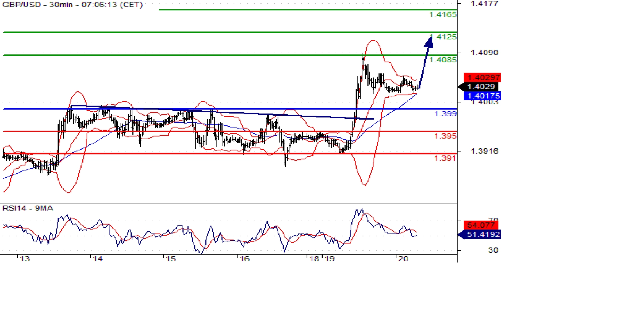Screen dimensions: 644x313
Task: Click the green 1.4125 resistance label
Action: point(444,37)
